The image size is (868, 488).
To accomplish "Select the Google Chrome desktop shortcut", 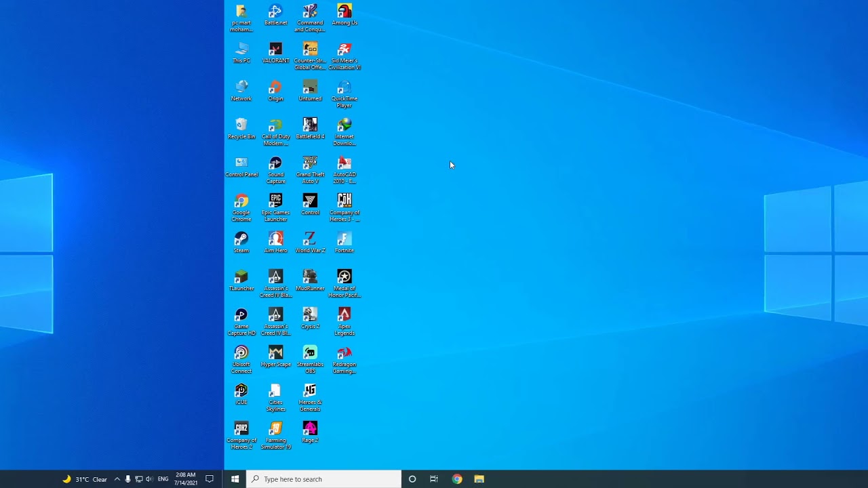I will [241, 208].
